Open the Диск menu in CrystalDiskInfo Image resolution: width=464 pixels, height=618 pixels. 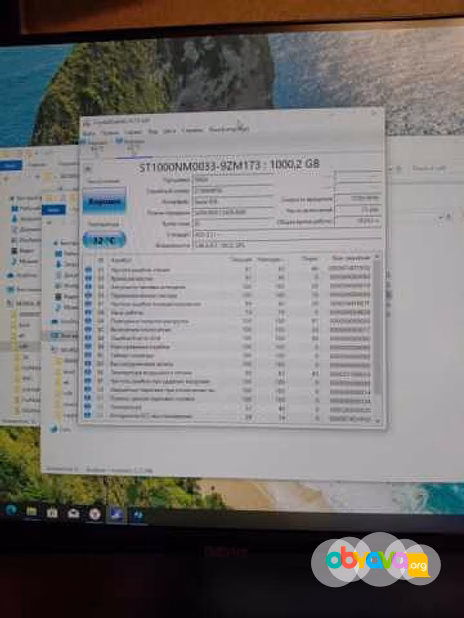[170, 131]
